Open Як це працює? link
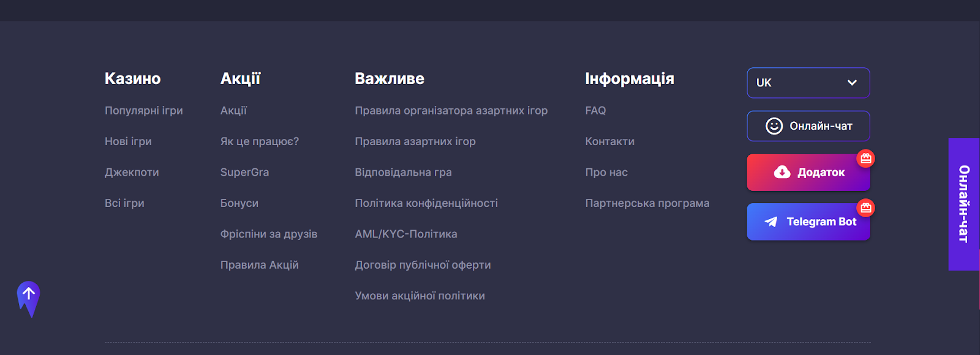The image size is (980, 355). pyautogui.click(x=260, y=141)
